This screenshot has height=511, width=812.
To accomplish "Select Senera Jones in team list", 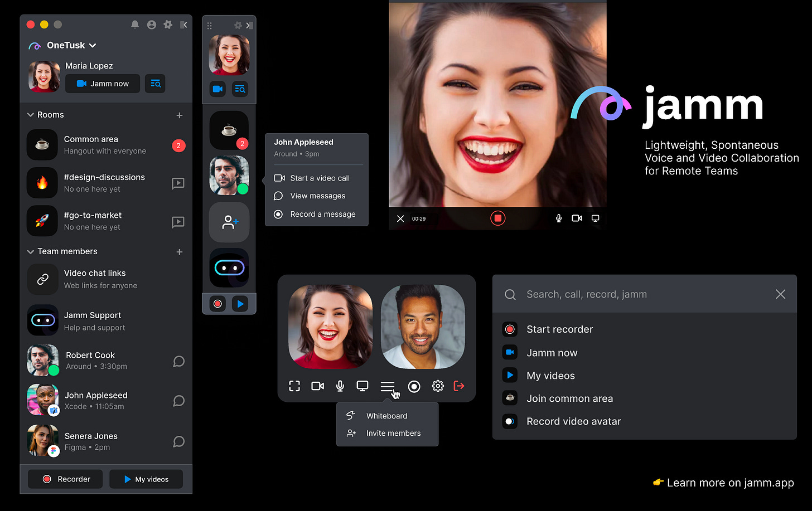I will point(106,441).
